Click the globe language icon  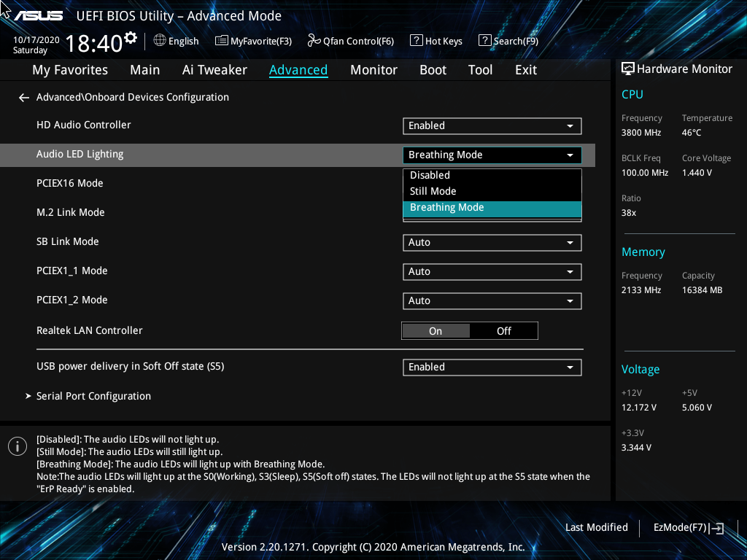click(x=160, y=40)
